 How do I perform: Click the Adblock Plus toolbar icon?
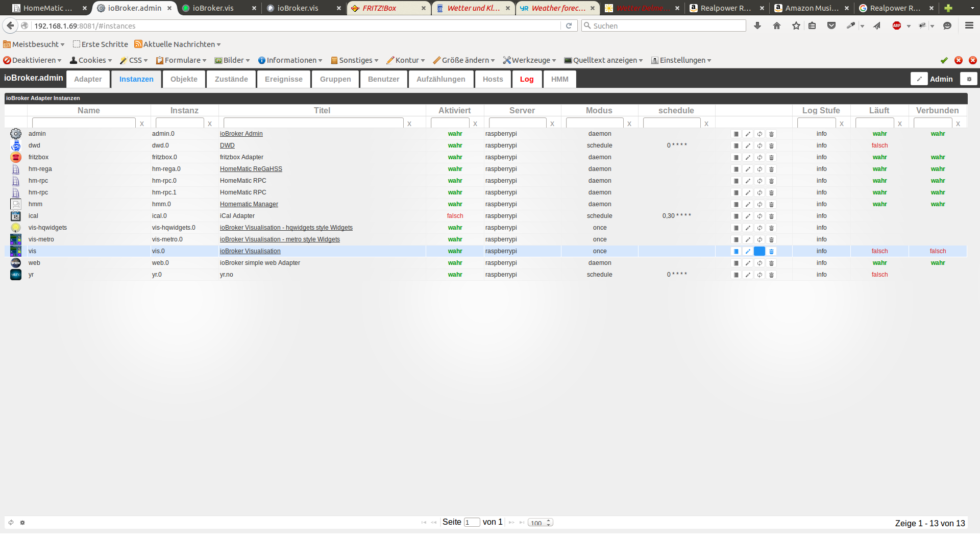[897, 26]
